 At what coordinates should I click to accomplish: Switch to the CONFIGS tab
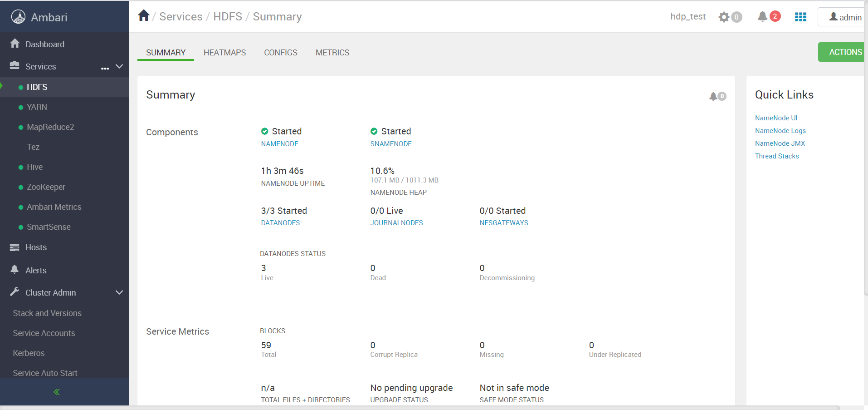281,53
